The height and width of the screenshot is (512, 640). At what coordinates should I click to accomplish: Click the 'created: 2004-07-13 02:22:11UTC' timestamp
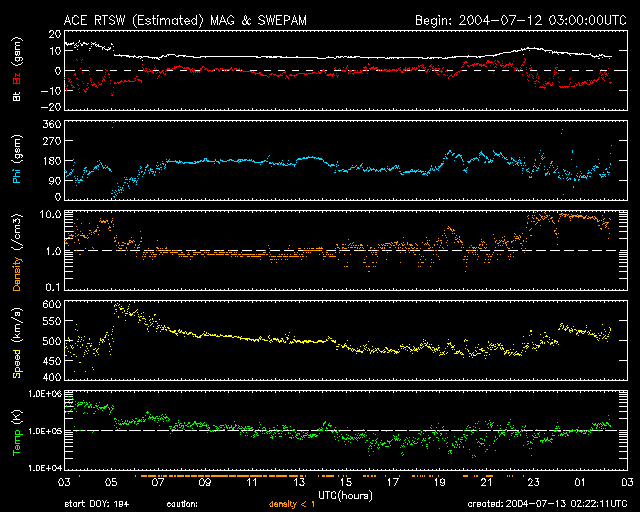547,504
